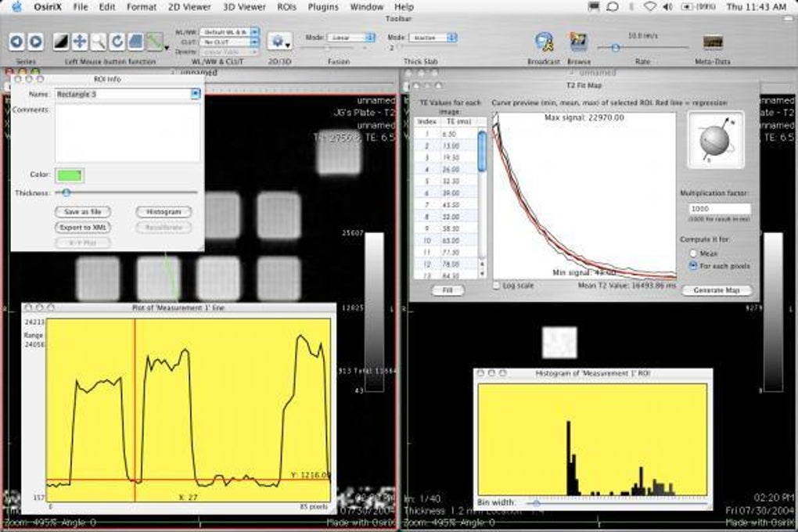The height and width of the screenshot is (532, 798).
Task: Open the WL/WW preset dropdown
Action: click(x=229, y=31)
